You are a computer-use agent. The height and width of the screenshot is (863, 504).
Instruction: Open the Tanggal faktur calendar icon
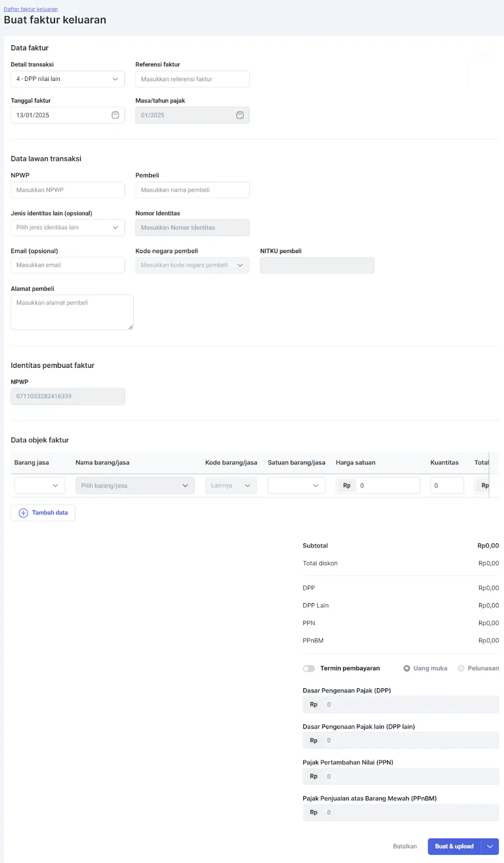(x=115, y=115)
